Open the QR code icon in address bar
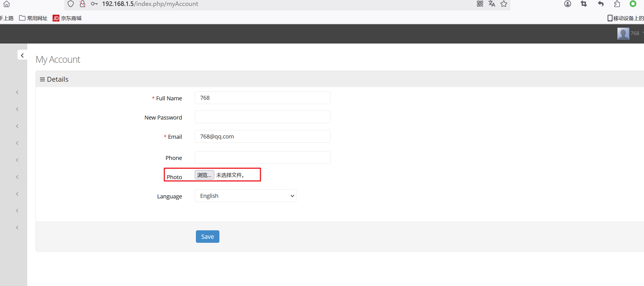Viewport: 644px width, 286px height. (480, 4)
